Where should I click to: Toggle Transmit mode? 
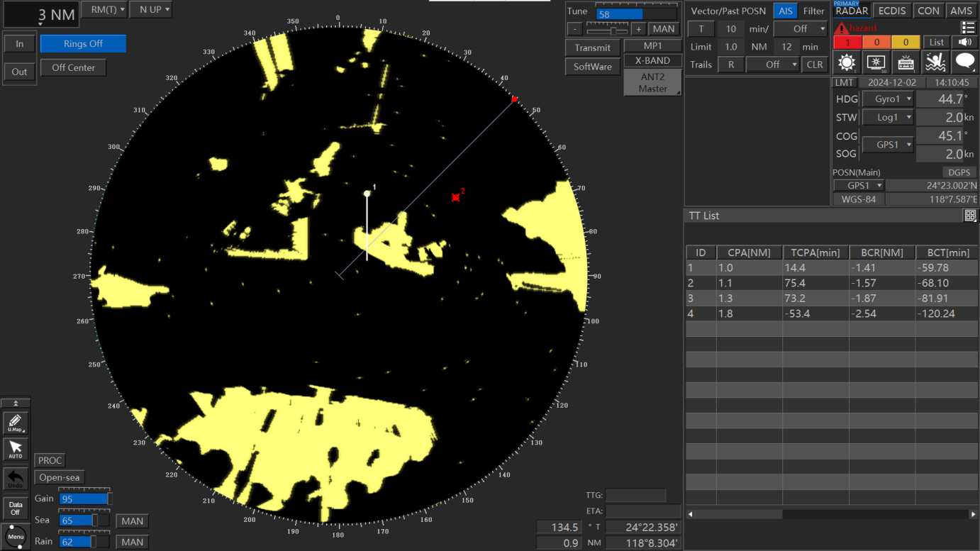pos(592,48)
